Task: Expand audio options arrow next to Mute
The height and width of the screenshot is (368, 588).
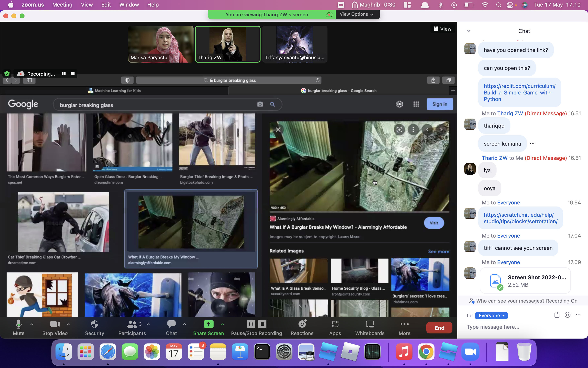Action: 32,324
